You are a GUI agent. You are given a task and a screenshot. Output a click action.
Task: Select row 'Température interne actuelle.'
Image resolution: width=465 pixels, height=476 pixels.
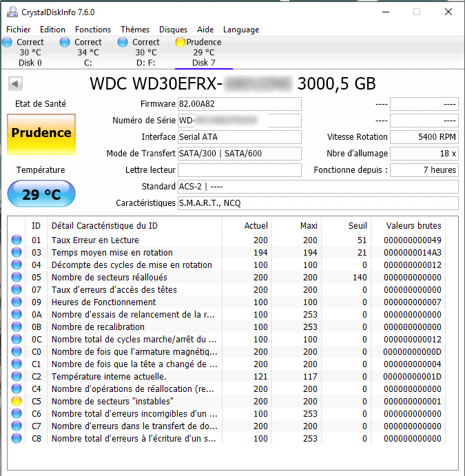coord(227,376)
